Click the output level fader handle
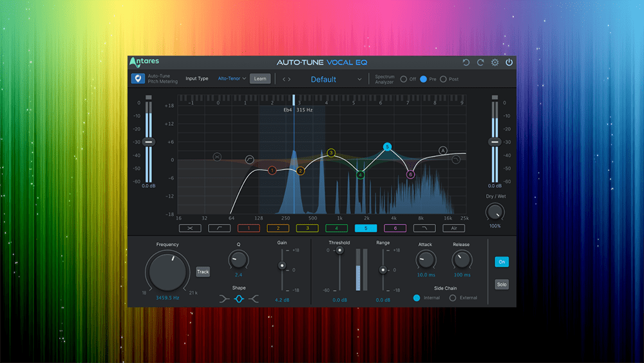The width and height of the screenshot is (644, 363). click(495, 142)
